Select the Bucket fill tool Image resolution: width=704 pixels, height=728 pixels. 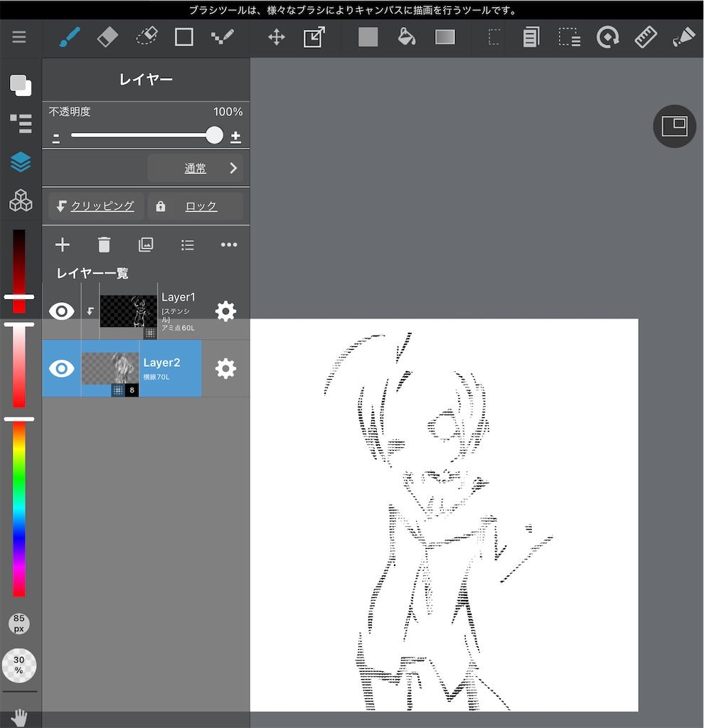(x=406, y=37)
